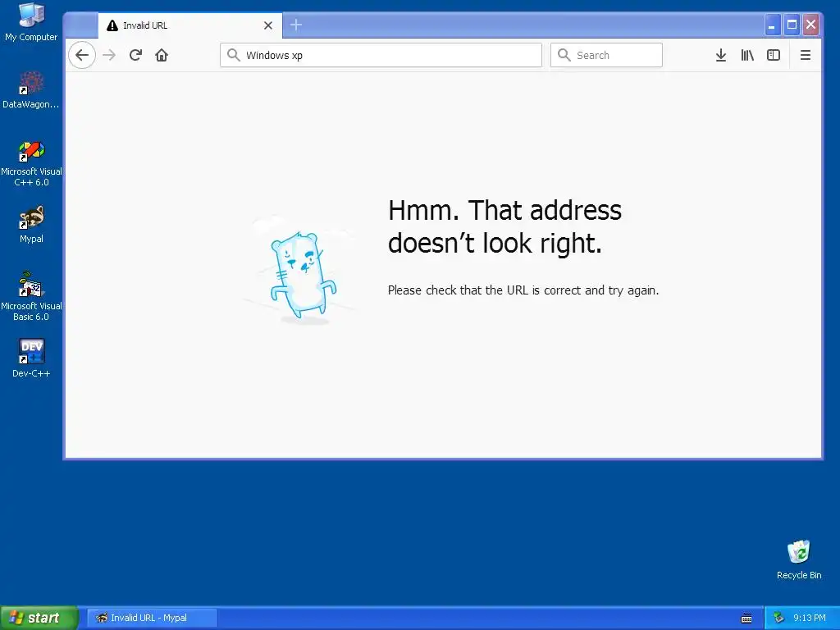
Task: Click the warning icon on the Invalid URL tab
Action: coord(112,25)
